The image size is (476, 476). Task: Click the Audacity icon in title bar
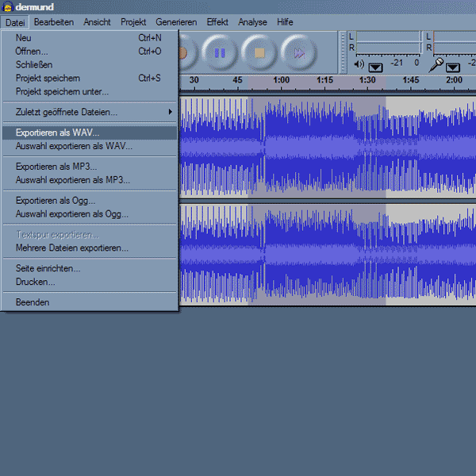click(x=8, y=7)
